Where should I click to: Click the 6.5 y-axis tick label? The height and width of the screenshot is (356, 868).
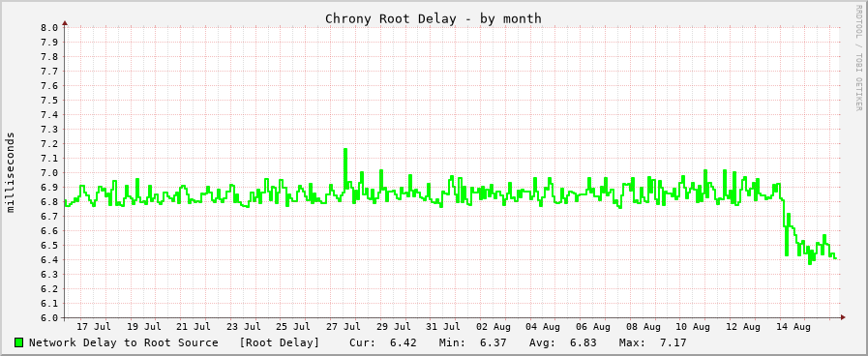49,246
